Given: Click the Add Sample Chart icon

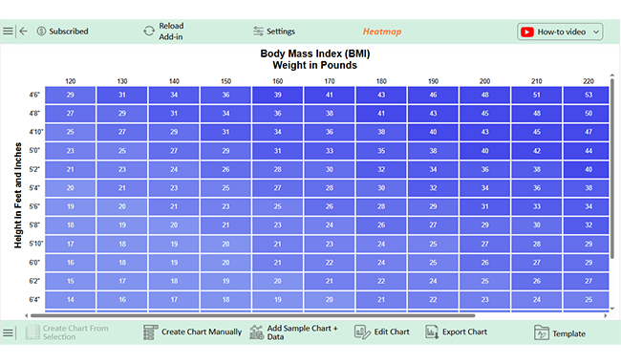Looking at the screenshot, I should coord(257,332).
